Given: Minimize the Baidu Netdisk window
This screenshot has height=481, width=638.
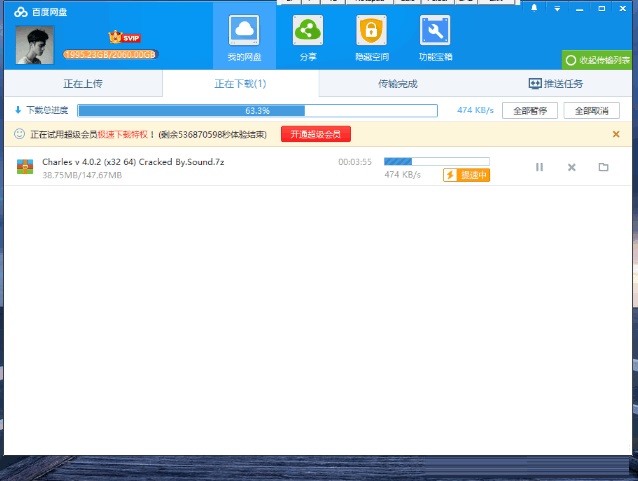Looking at the screenshot, I should point(579,9).
